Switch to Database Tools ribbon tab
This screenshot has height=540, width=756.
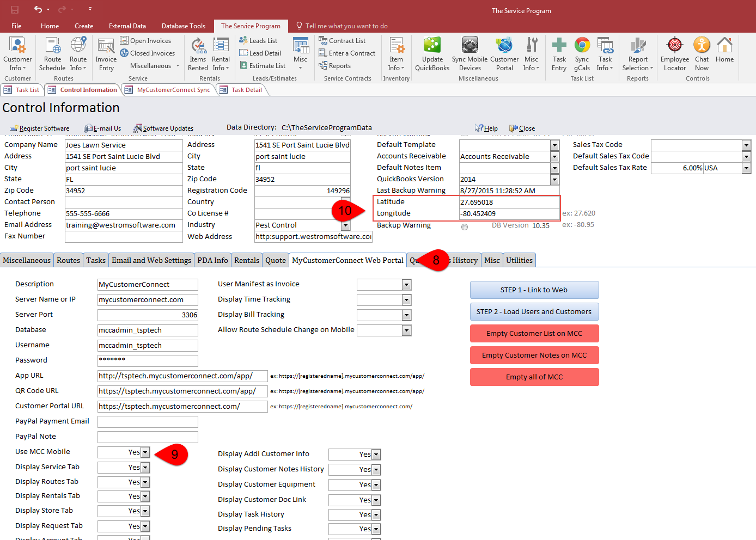[184, 26]
